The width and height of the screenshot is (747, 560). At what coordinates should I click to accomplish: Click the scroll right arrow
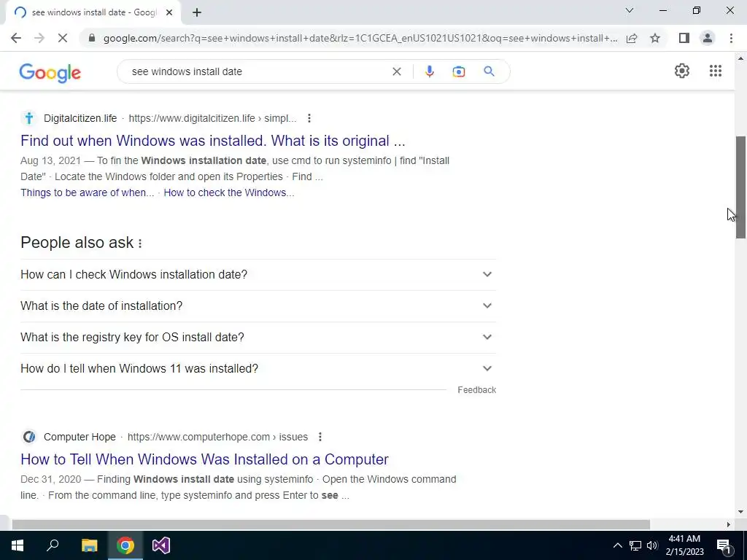(729, 524)
